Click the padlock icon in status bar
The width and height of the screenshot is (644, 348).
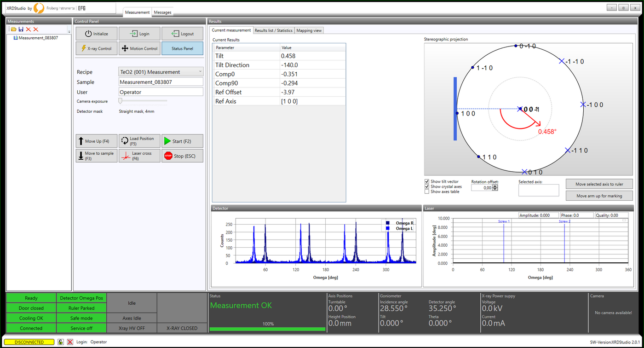coord(61,342)
